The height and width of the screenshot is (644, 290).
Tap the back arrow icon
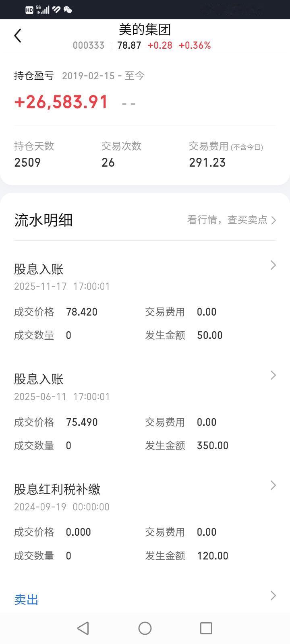18,36
